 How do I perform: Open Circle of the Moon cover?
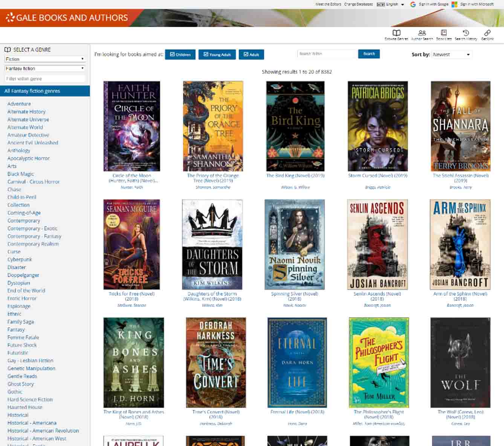(132, 126)
